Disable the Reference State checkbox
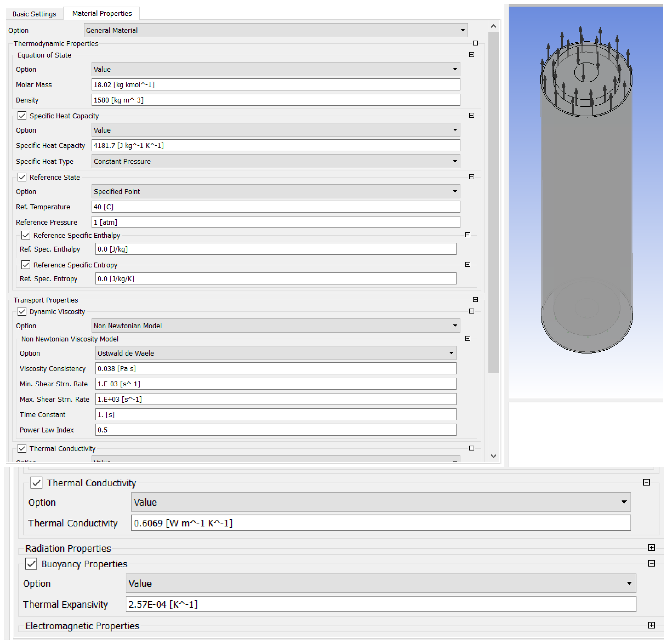This screenshot has height=644, width=669. pos(22,177)
